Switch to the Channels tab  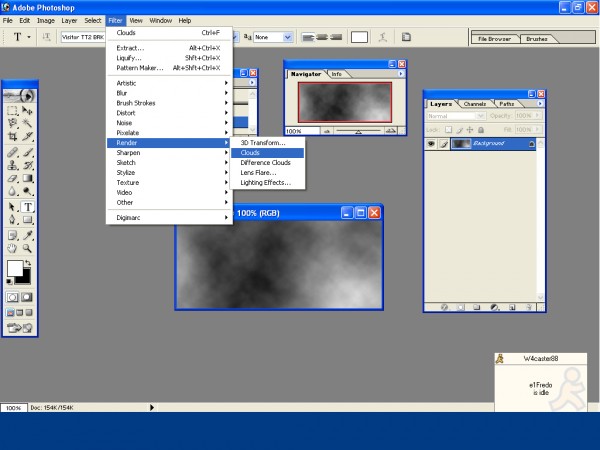pos(474,104)
